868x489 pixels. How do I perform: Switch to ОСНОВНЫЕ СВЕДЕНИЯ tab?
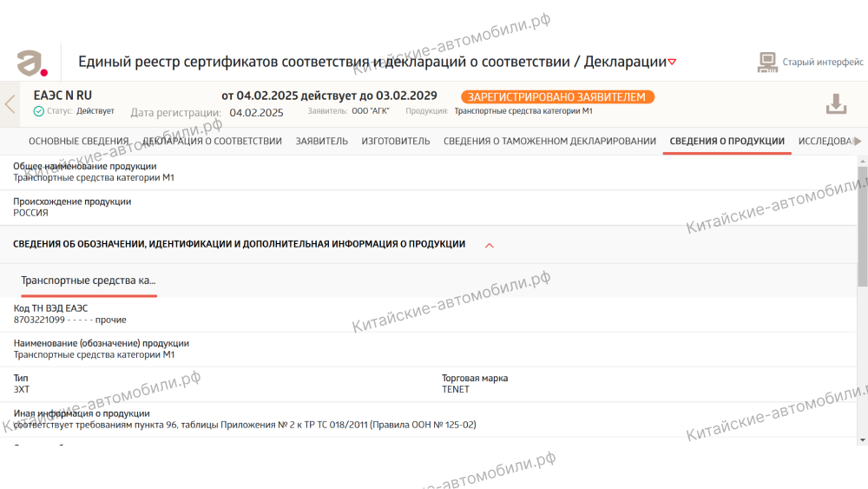(79, 142)
